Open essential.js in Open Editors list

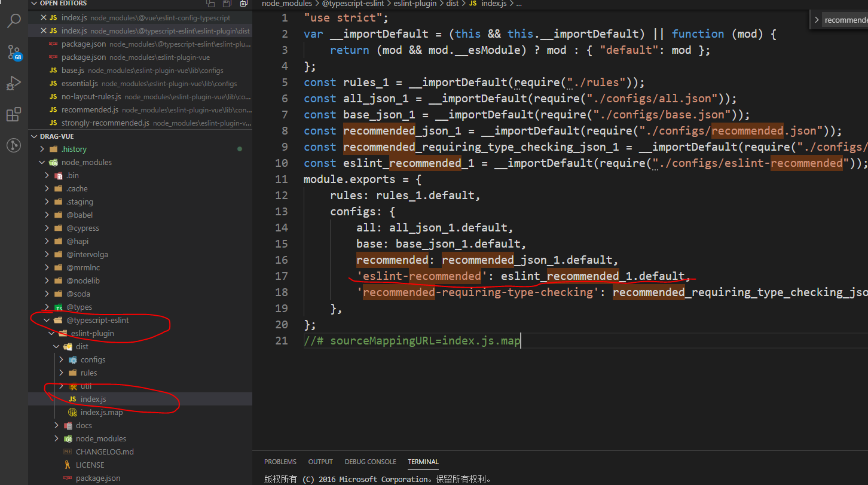(140, 84)
